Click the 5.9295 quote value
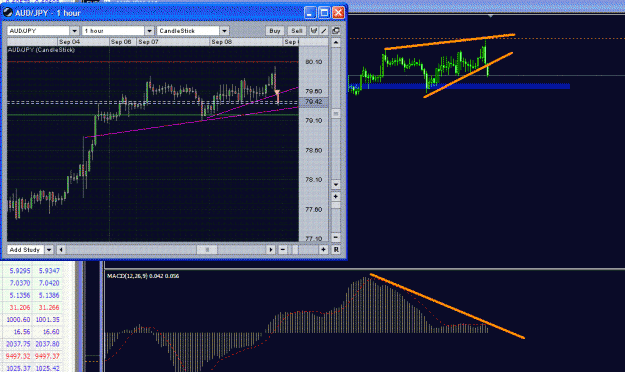 click(x=20, y=271)
